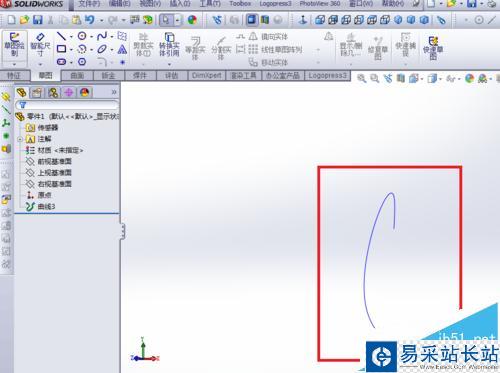500x373 pixels.
Task: Select the Point sketch tool
Action: coord(122,62)
